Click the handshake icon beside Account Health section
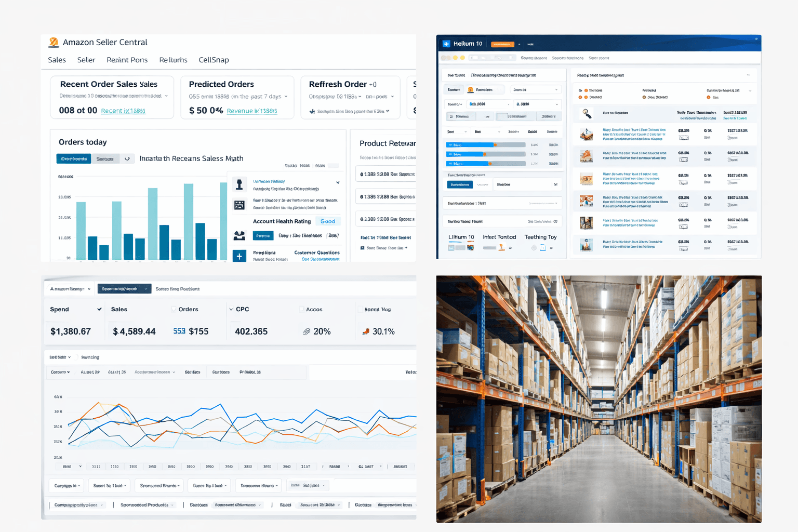 point(240,236)
